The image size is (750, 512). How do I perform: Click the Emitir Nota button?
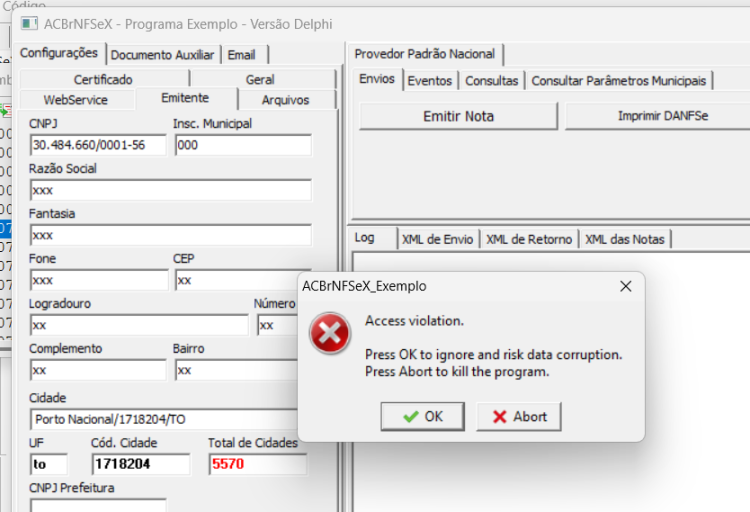(458, 116)
